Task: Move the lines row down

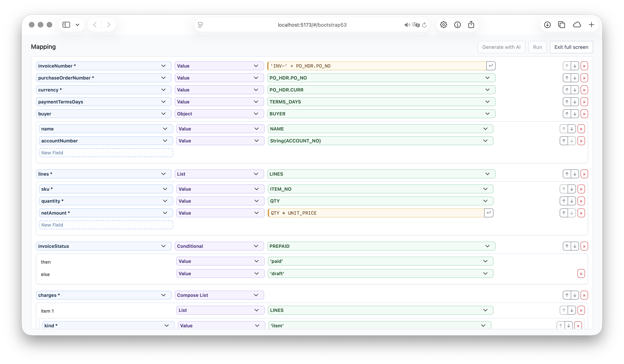Action: (x=575, y=174)
